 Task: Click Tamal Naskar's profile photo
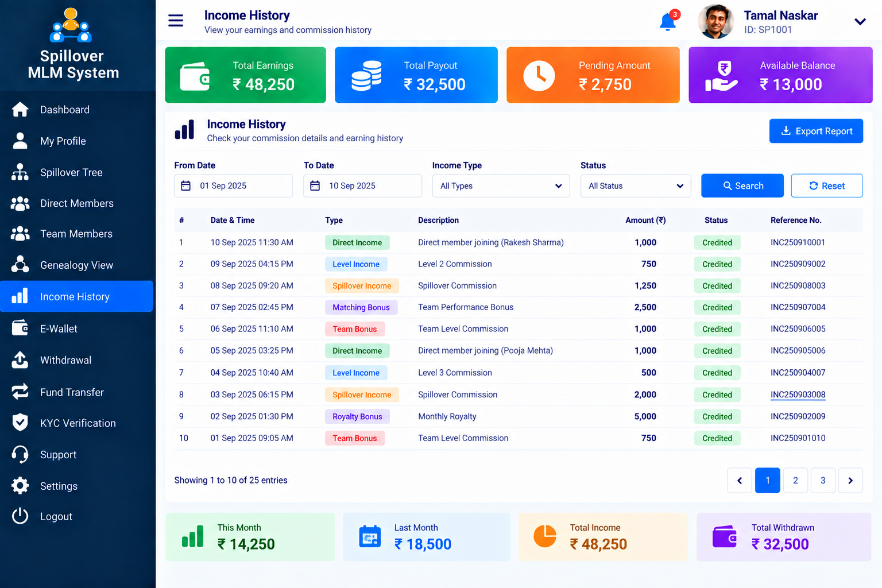click(x=715, y=22)
